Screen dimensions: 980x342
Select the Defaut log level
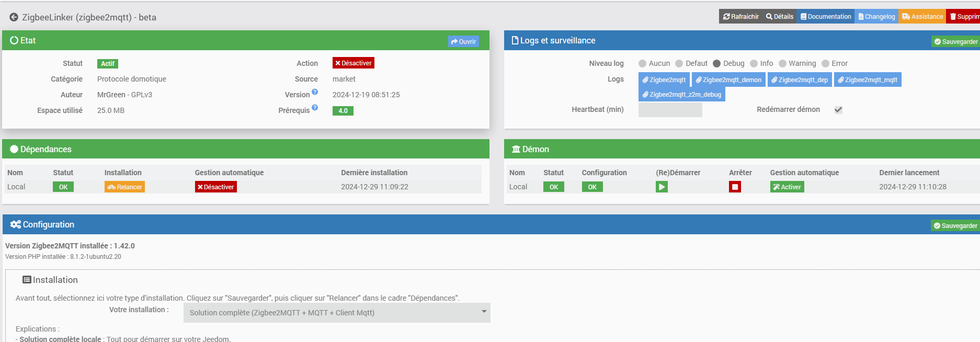(x=679, y=63)
